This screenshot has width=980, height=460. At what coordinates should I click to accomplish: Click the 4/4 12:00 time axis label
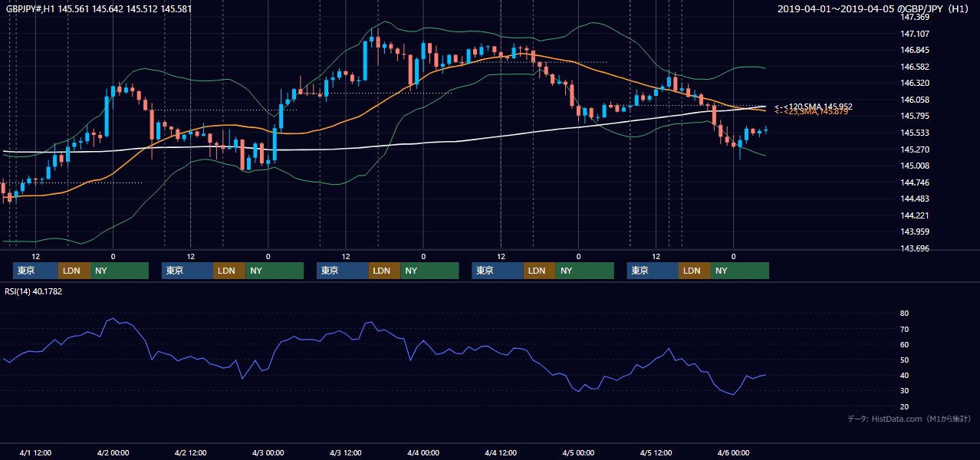click(501, 452)
